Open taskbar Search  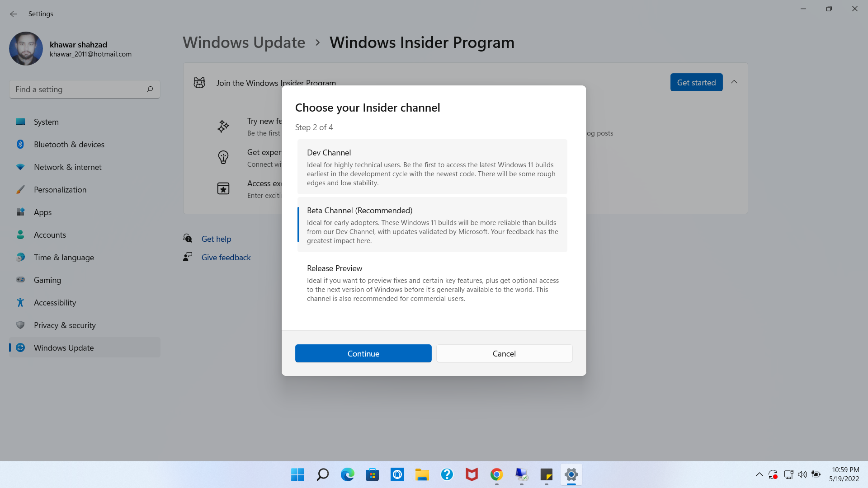(322, 474)
